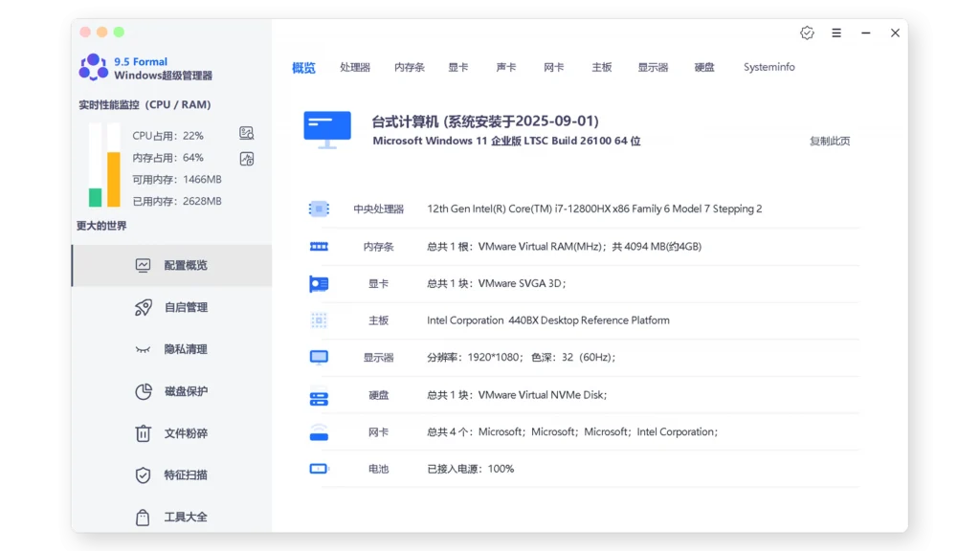The width and height of the screenshot is (980, 551).
Task: Go to the 显示器 tab
Action: pos(653,67)
